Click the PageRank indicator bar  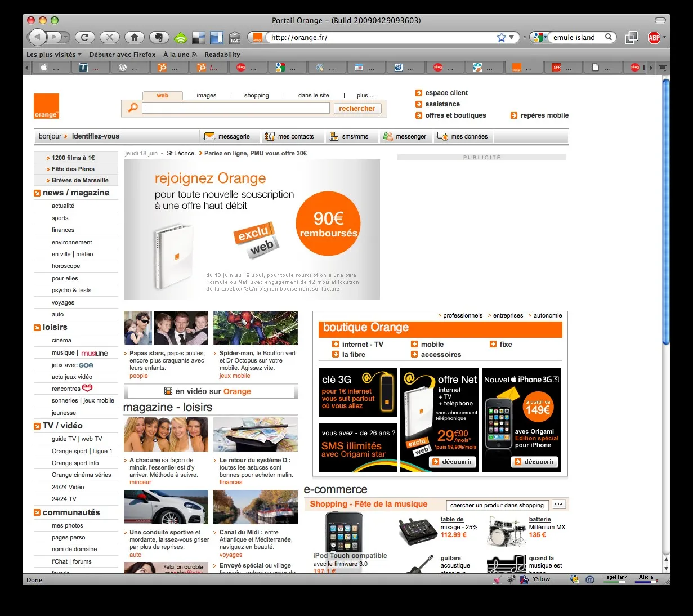point(614,579)
